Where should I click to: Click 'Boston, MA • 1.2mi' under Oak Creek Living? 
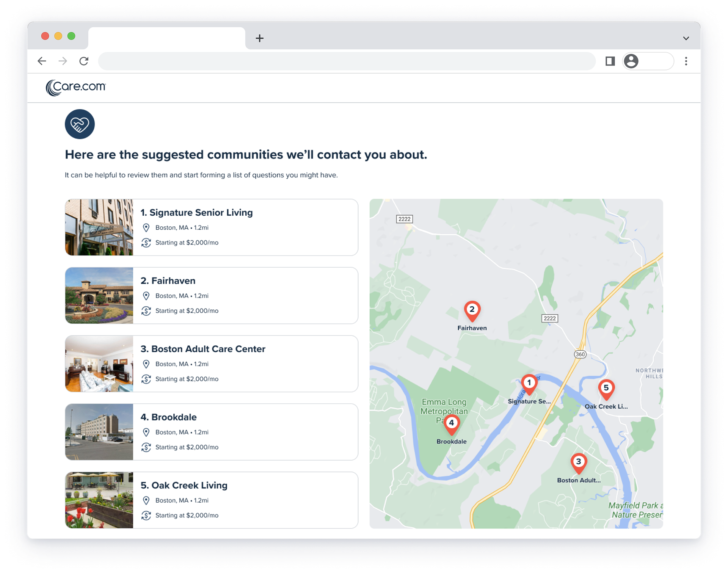tap(182, 501)
